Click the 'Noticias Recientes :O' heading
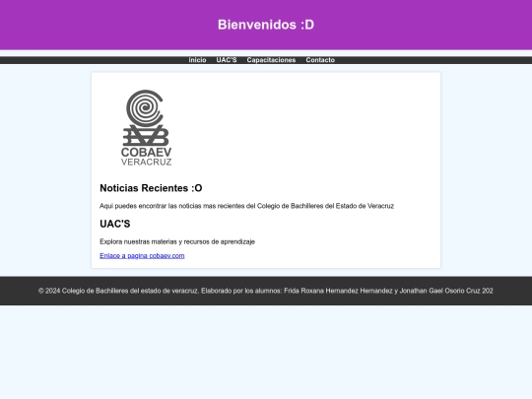The image size is (532, 399). [x=151, y=188]
